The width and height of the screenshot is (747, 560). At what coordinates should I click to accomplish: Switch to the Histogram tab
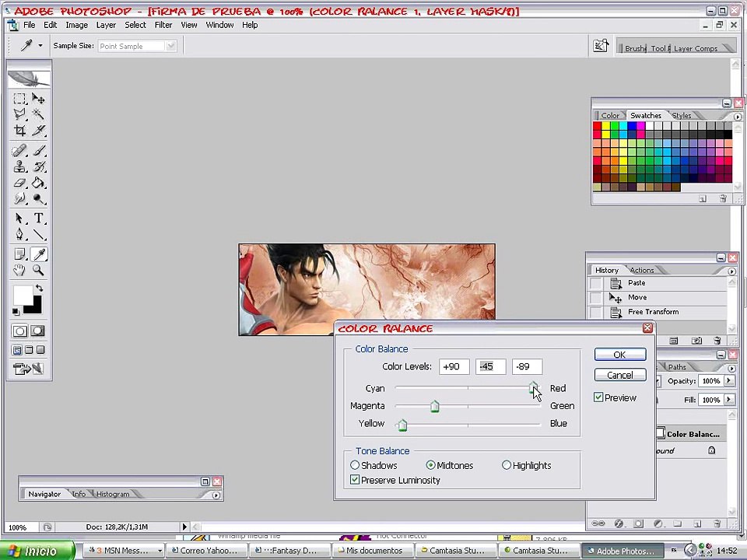113,494
